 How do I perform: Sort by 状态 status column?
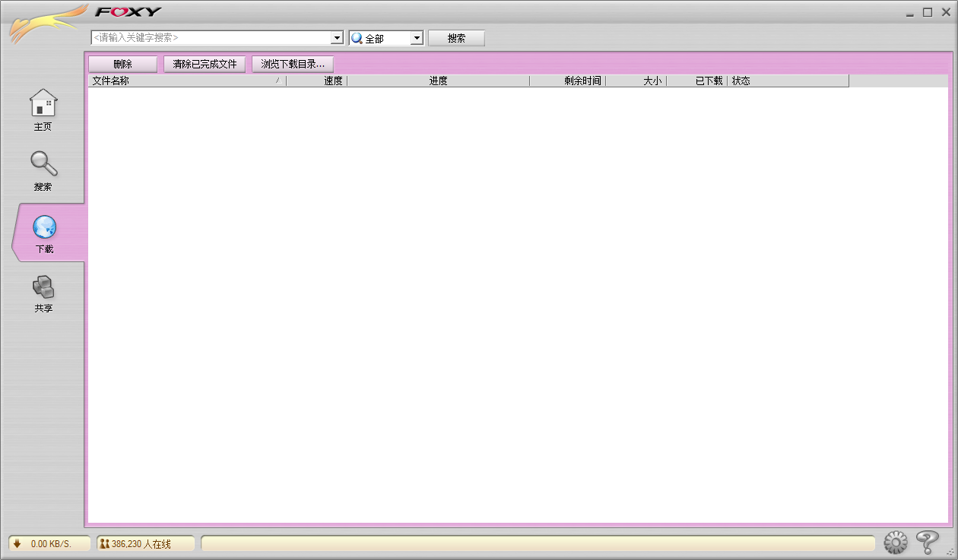tap(787, 81)
